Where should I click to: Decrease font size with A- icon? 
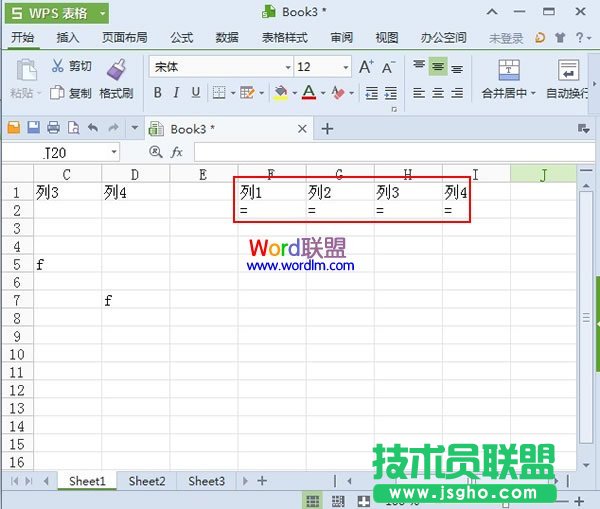click(389, 67)
